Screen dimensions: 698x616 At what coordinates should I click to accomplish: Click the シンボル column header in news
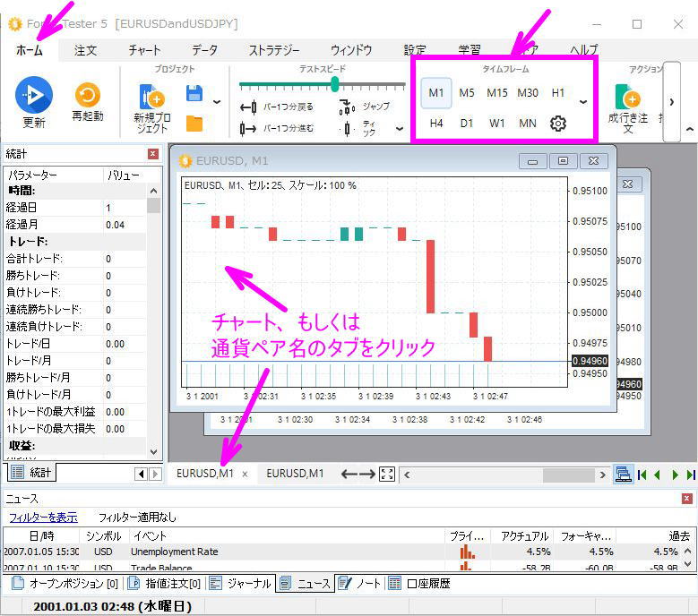104,536
